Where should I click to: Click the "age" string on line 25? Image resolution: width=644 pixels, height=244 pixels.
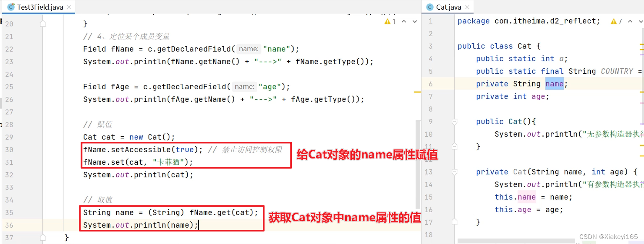[x=270, y=87]
